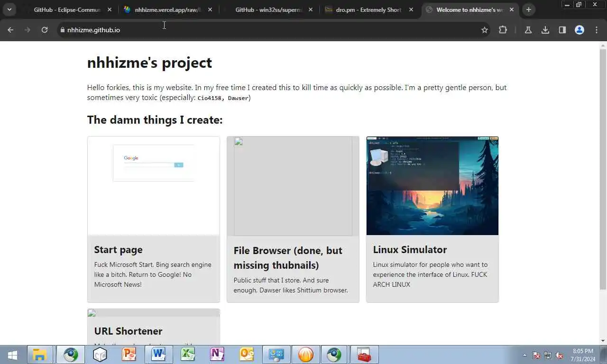Viewport: 607px width, 364px height.
Task: Switch to the nhhizme.vercel.app/raw tab
Action: [x=167, y=9]
